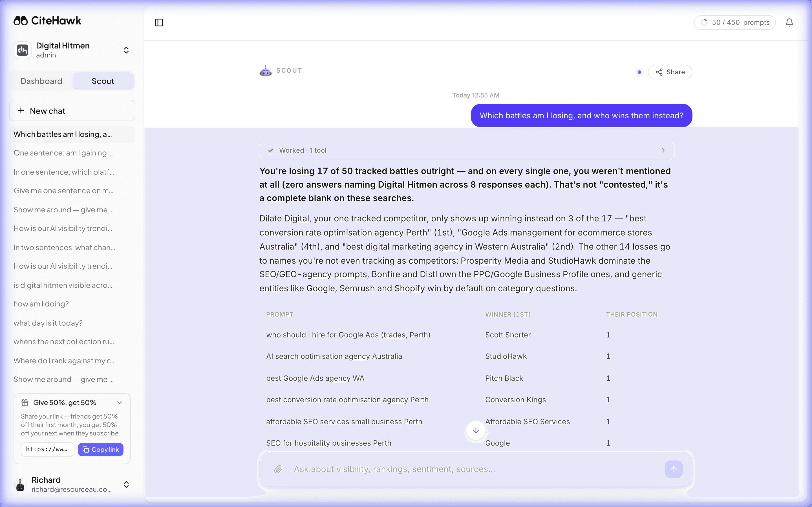Toggle the sidebar panel icon

pyautogui.click(x=159, y=23)
